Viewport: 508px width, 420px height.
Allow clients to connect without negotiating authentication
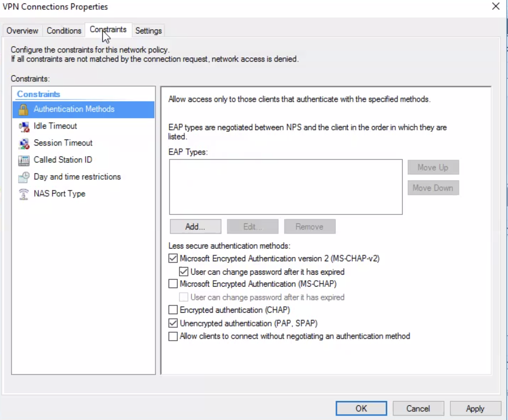173,336
